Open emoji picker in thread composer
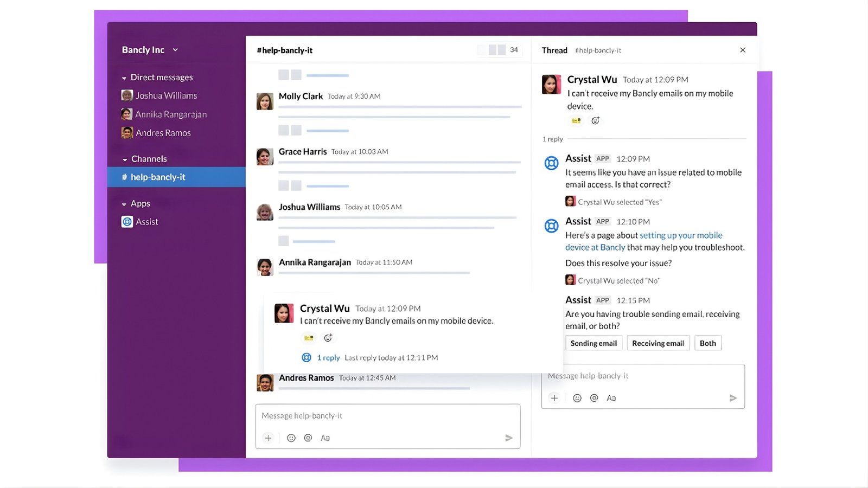Viewport: 868px width, 488px height. click(577, 398)
